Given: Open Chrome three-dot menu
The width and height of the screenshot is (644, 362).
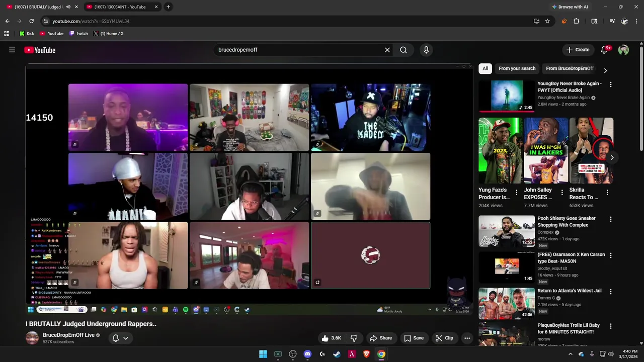Looking at the screenshot, I should [x=636, y=21].
